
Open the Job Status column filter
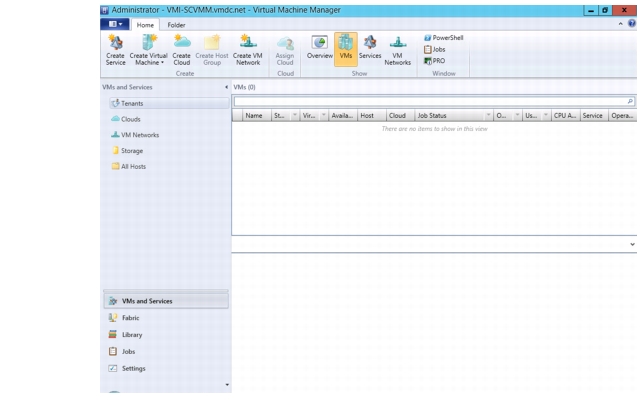tap(488, 116)
